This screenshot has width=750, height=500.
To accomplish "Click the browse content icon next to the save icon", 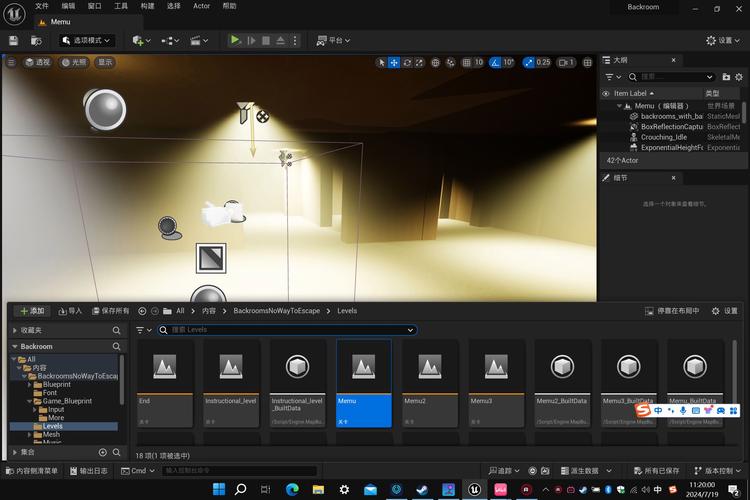I will coord(36,41).
